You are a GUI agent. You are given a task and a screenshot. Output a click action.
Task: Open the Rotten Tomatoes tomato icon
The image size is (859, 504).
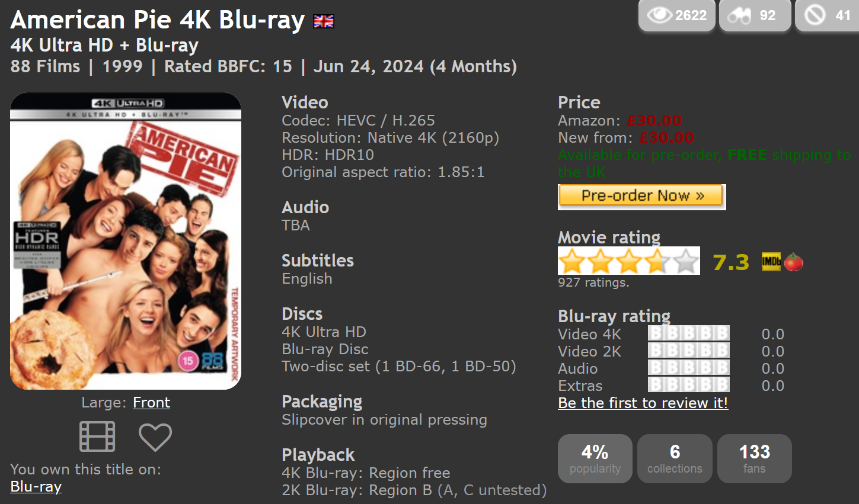click(793, 262)
